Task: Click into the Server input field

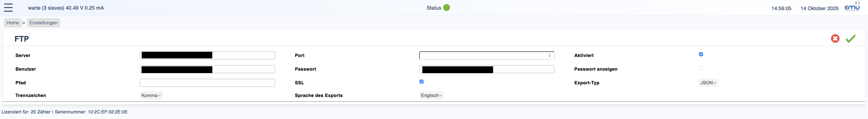Action: coord(243,55)
